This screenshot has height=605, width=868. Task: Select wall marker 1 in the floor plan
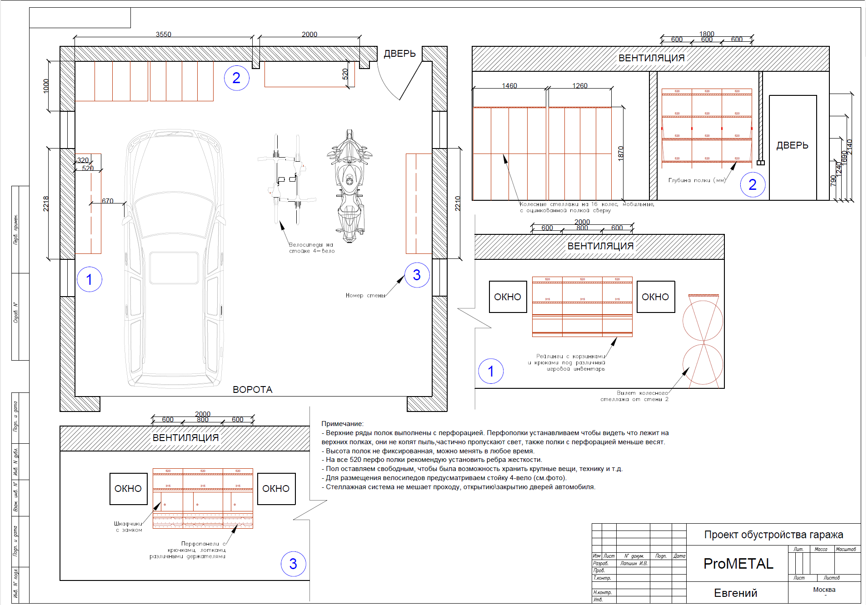coord(89,279)
